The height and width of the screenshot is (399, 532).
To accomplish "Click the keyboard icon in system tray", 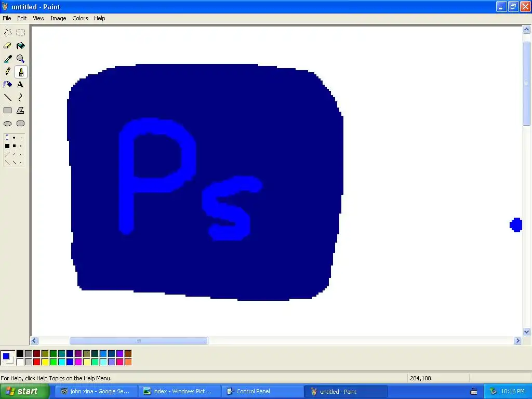I will [x=474, y=392].
